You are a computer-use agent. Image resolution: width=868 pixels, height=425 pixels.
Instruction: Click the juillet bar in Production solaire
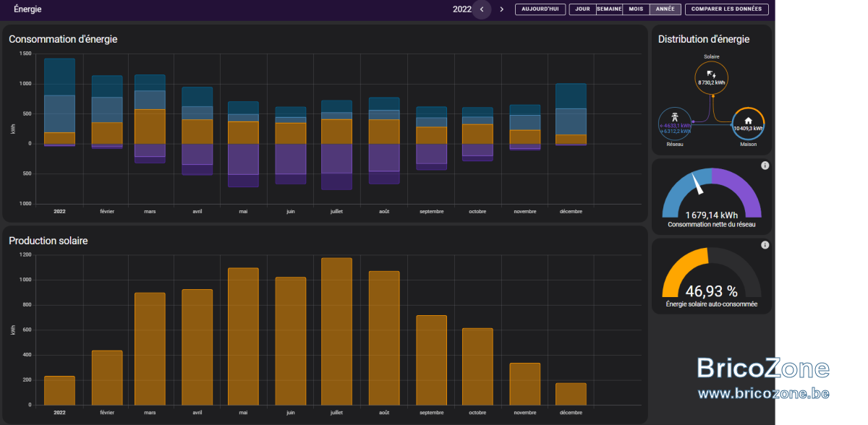(336, 332)
